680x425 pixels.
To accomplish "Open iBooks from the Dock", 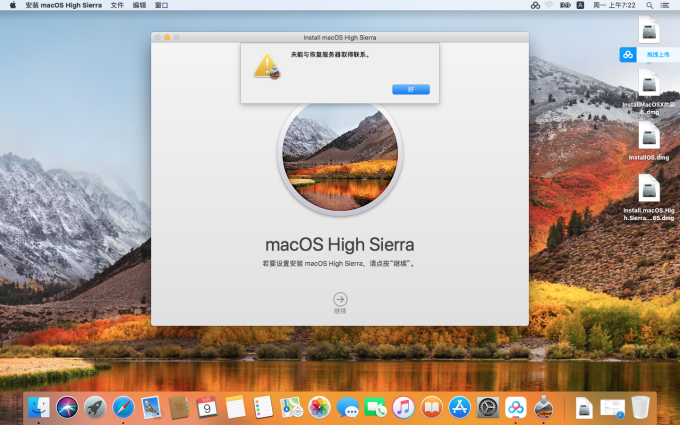I will (432, 408).
